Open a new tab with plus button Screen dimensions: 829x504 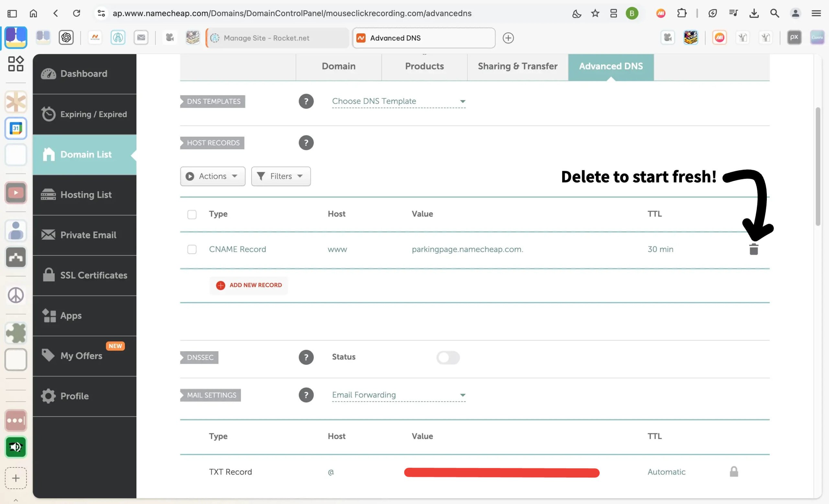coord(508,38)
